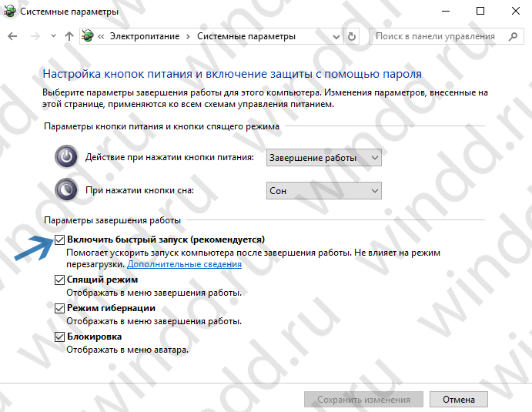Click the power options address bar icon
The image size is (532, 412).
click(88, 36)
